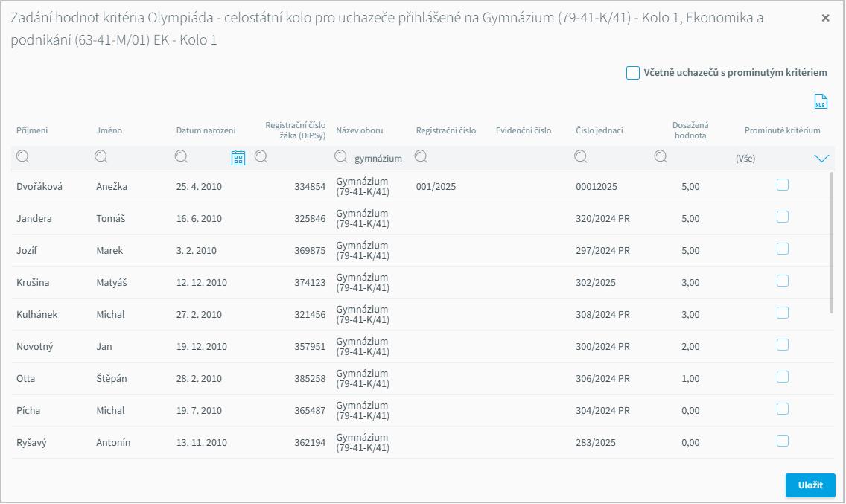Select DiPSy number 357951

tap(311, 346)
